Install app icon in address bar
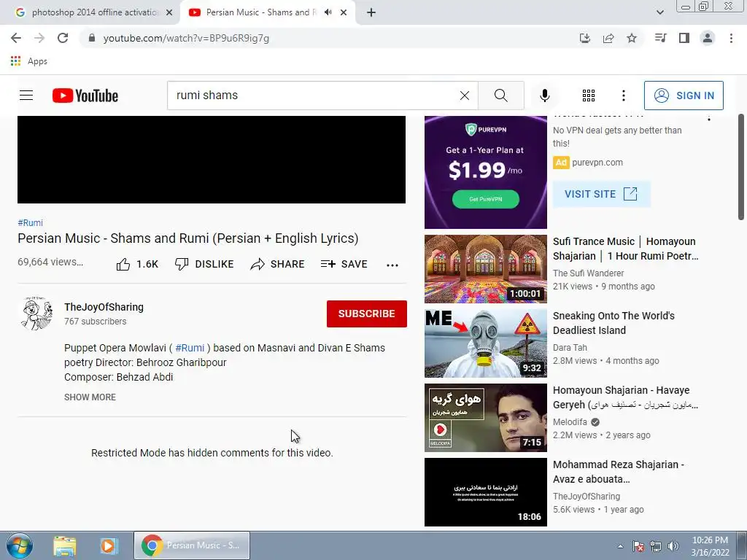The image size is (747, 560). pos(584,38)
